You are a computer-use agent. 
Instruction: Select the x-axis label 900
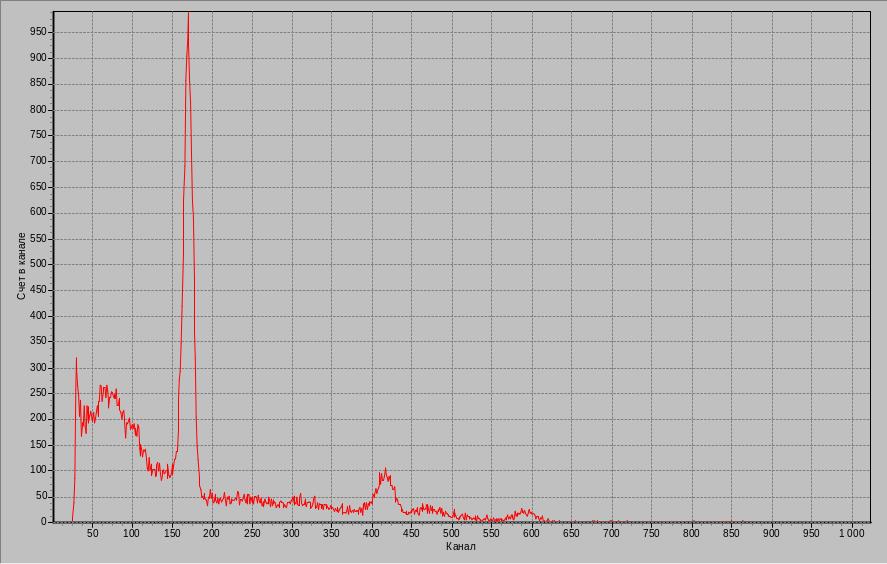[772, 533]
